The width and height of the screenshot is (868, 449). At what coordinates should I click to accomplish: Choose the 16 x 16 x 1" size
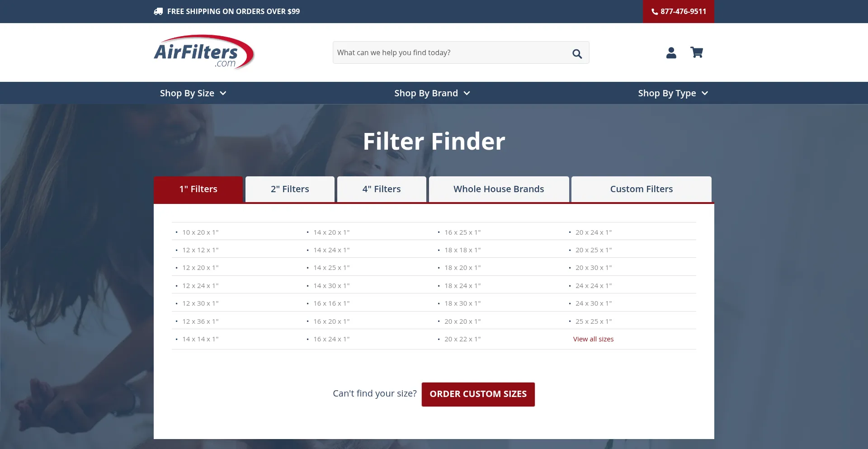click(331, 303)
